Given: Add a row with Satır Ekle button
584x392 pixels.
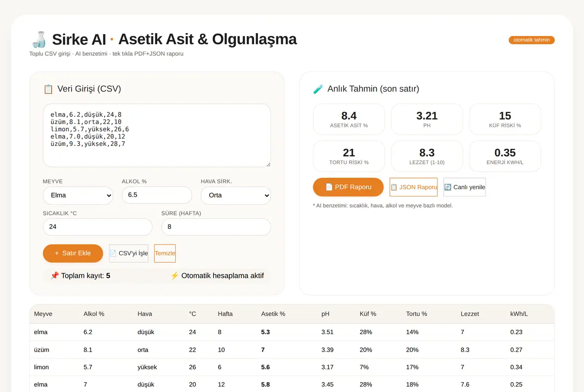Looking at the screenshot, I should [73, 253].
